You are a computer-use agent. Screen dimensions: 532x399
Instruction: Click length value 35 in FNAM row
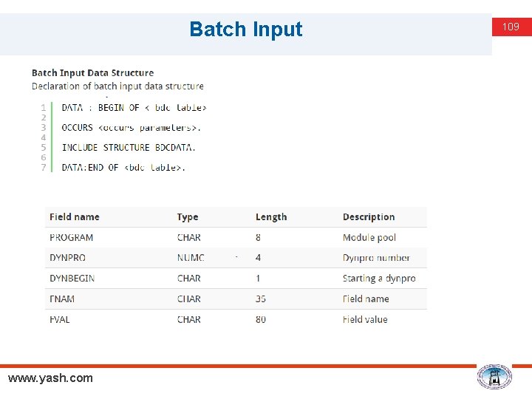[261, 299]
